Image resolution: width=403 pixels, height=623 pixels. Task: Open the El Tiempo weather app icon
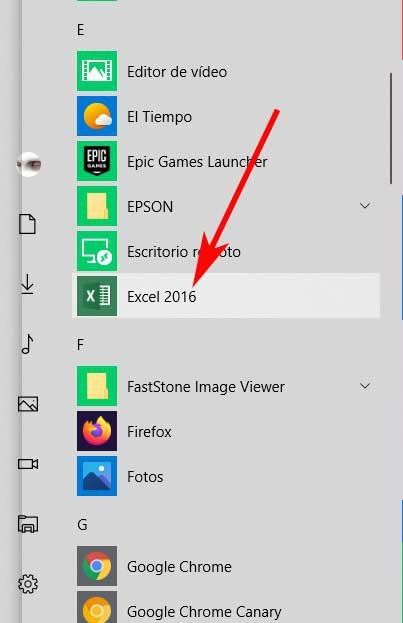97,116
